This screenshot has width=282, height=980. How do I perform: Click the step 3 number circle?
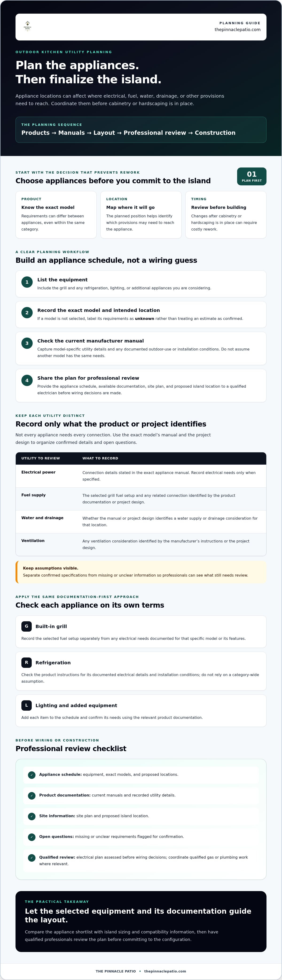pos(27,343)
